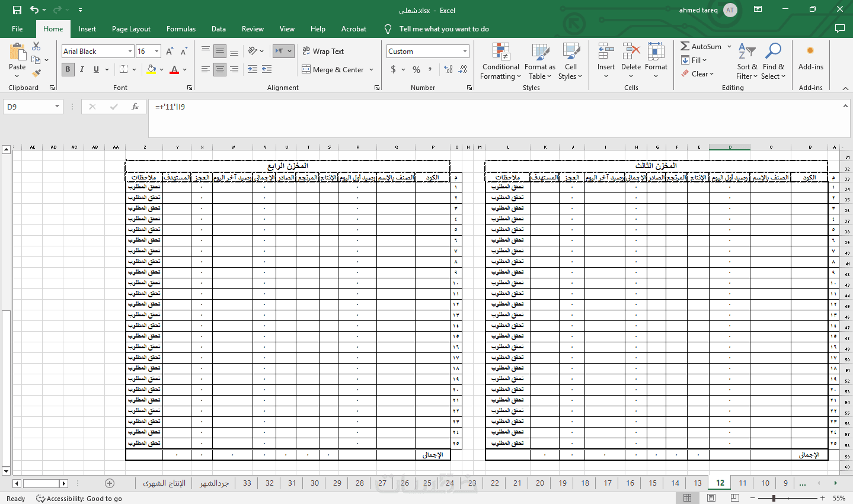This screenshot has height=504, width=853.
Task: Switch to the Formulas tab
Action: pyautogui.click(x=181, y=28)
